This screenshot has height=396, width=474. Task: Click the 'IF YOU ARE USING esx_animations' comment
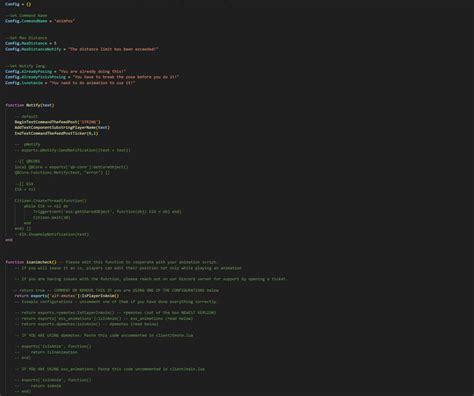coord(110,369)
